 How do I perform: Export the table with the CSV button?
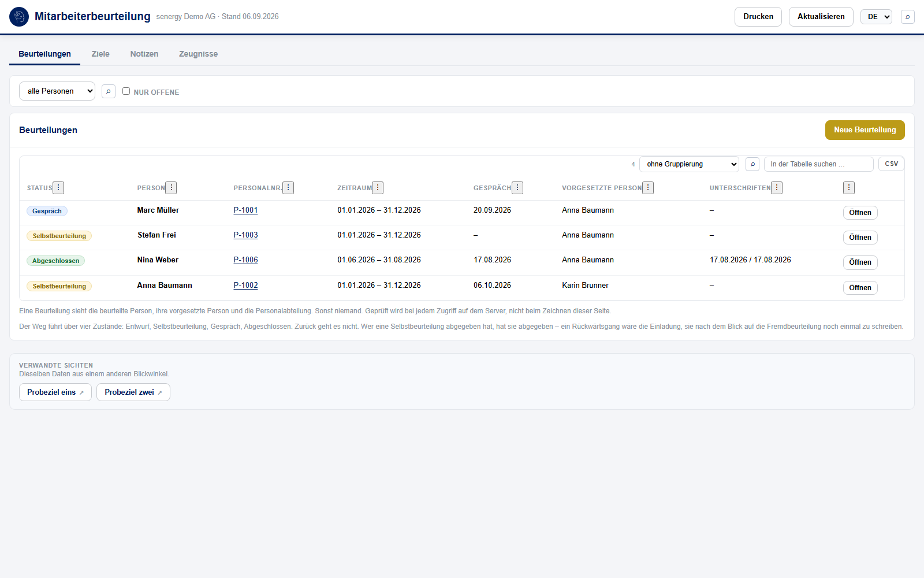pos(892,164)
